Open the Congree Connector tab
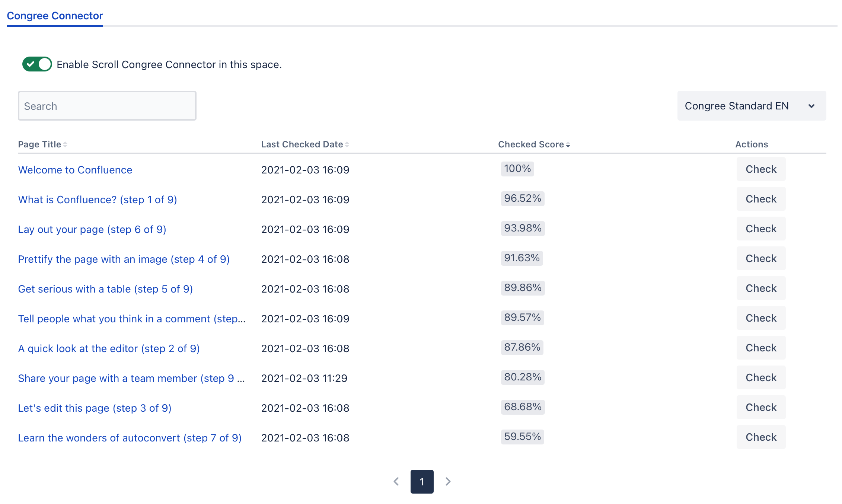Viewport: 842px width, 504px height. pos(55,16)
